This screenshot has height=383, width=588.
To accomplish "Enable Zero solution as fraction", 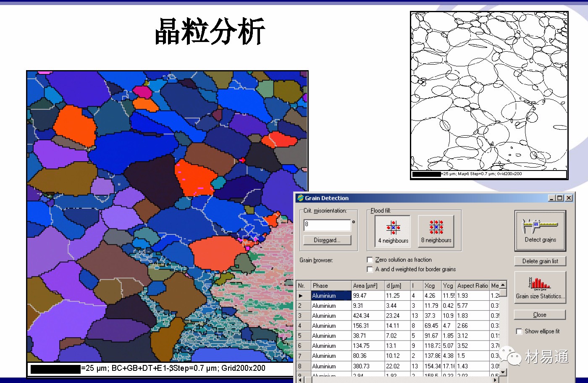I will tap(370, 260).
